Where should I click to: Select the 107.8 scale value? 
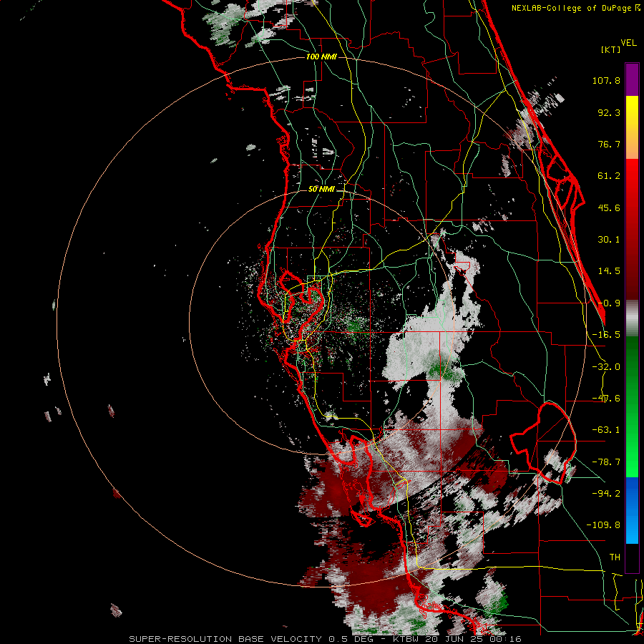tap(606, 80)
